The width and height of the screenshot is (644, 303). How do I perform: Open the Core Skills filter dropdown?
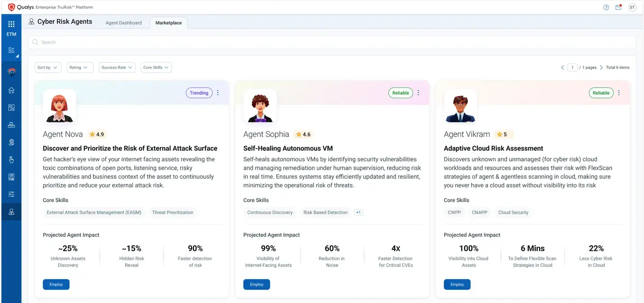click(x=156, y=68)
